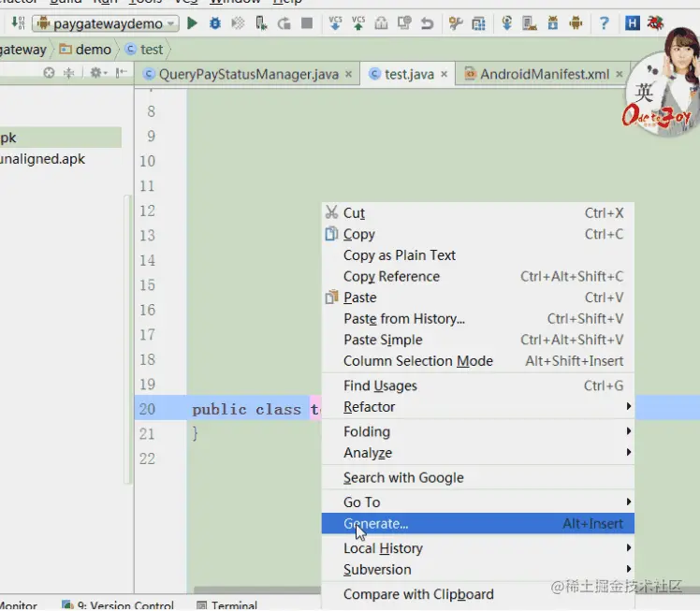Expand the Go To submenu
Image resolution: width=700 pixels, height=611 pixels.
(477, 502)
